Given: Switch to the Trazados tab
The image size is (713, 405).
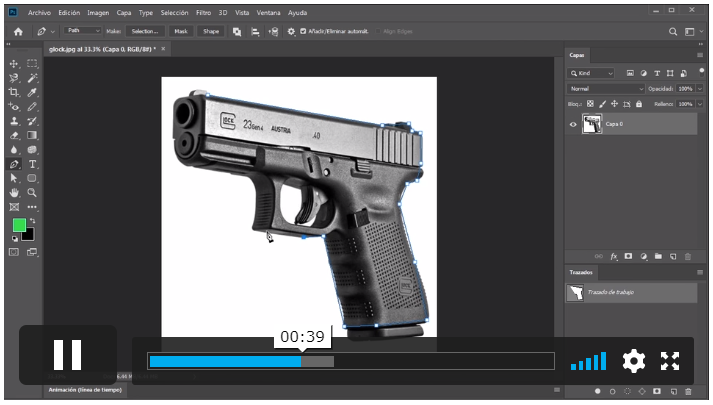Looking at the screenshot, I should (x=581, y=272).
